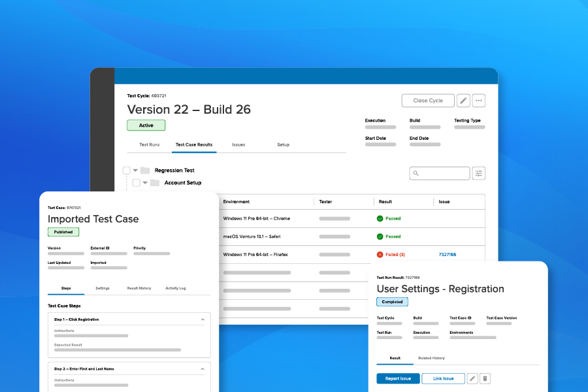Click the Regression Test folder icon

tap(145, 171)
